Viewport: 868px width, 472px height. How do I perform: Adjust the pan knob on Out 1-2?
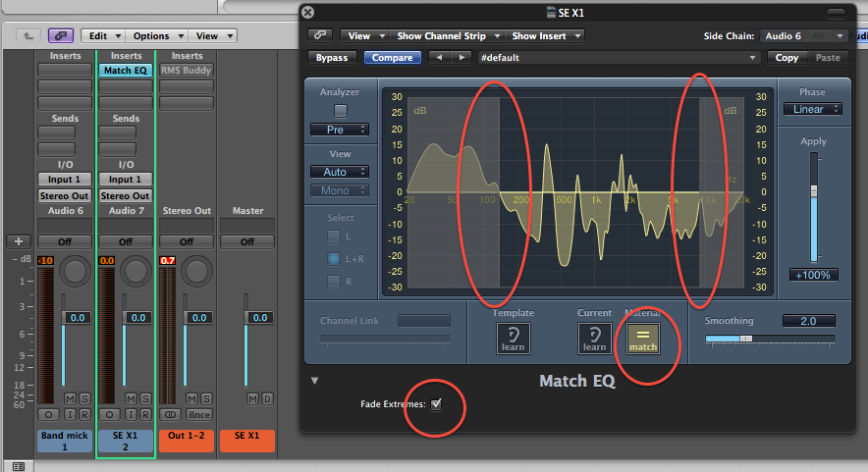197,271
